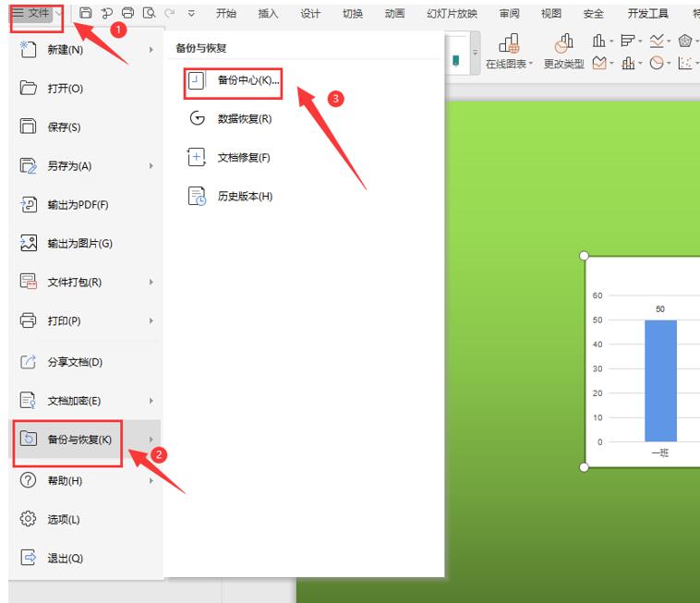This screenshot has width=700, height=603.
Task: Select the radar chart type icon
Action: 685,41
